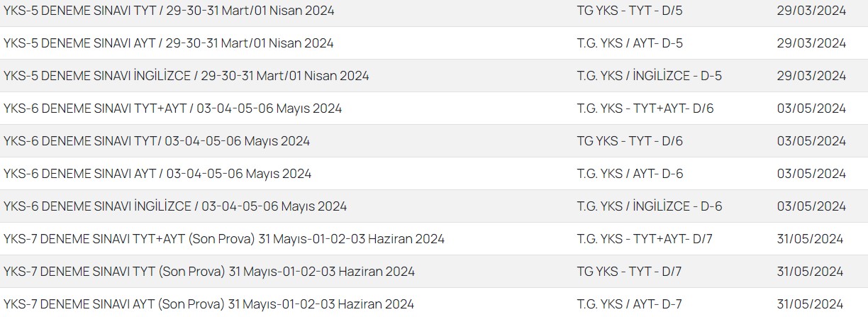Screen dimensions: 868x317
Task: Click the code T.G. YKS / İNGİLİZCE - D-5
Action: (x=649, y=76)
